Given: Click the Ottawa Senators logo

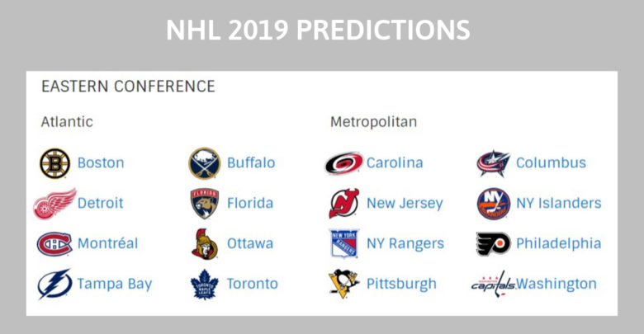Looking at the screenshot, I should 205,244.
